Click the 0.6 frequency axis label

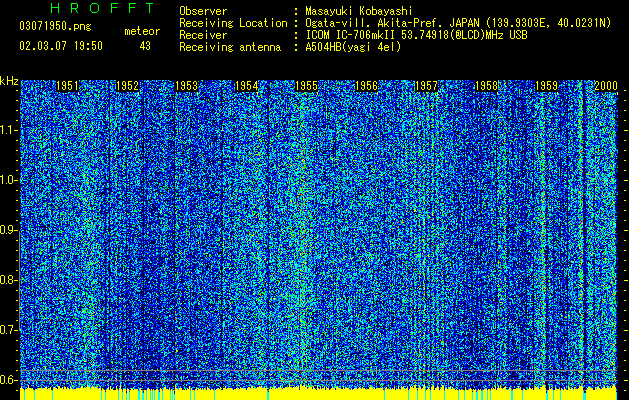tap(9, 380)
